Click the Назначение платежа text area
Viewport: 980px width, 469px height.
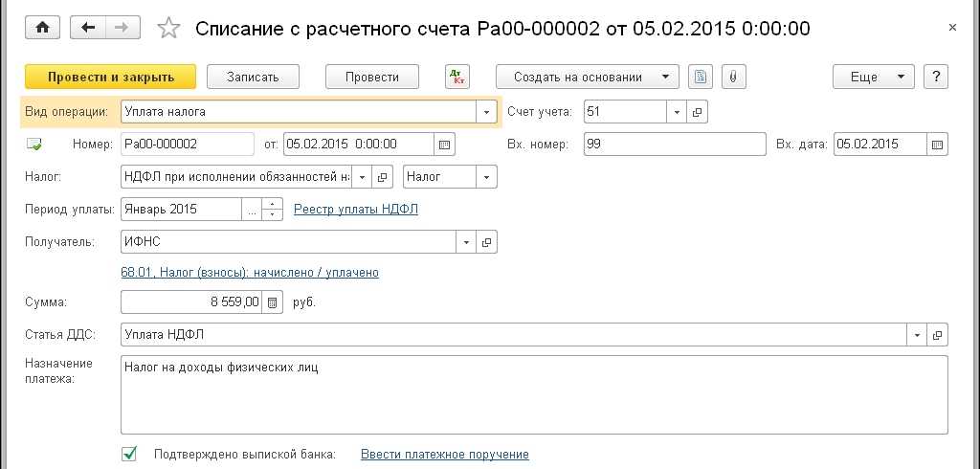[x=534, y=394]
